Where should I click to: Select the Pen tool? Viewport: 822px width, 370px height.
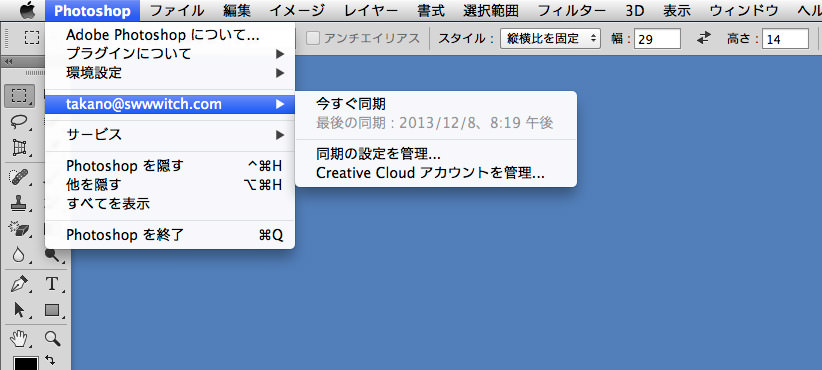pyautogui.click(x=20, y=285)
